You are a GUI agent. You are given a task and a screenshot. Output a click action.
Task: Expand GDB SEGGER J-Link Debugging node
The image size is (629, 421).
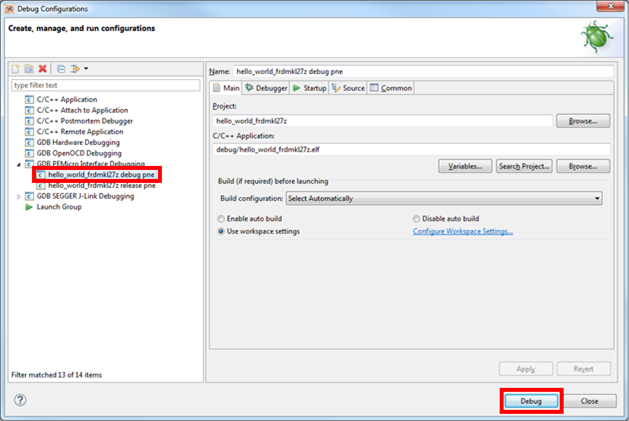point(19,196)
